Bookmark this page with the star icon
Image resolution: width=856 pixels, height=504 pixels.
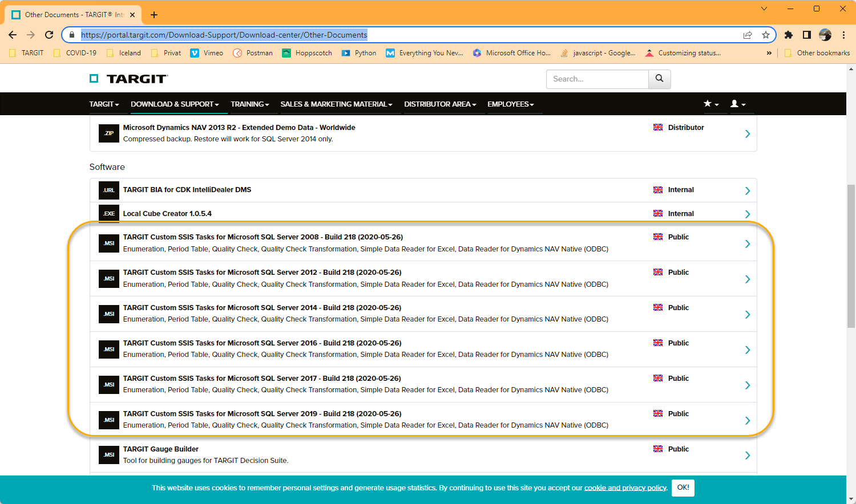[766, 35]
